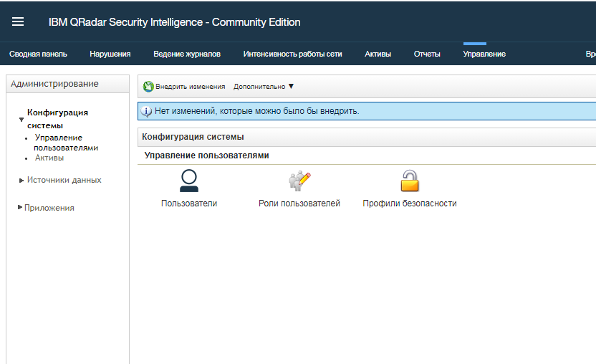Click the Источники данных sidebar label
The width and height of the screenshot is (596, 364).
pyautogui.click(x=64, y=180)
